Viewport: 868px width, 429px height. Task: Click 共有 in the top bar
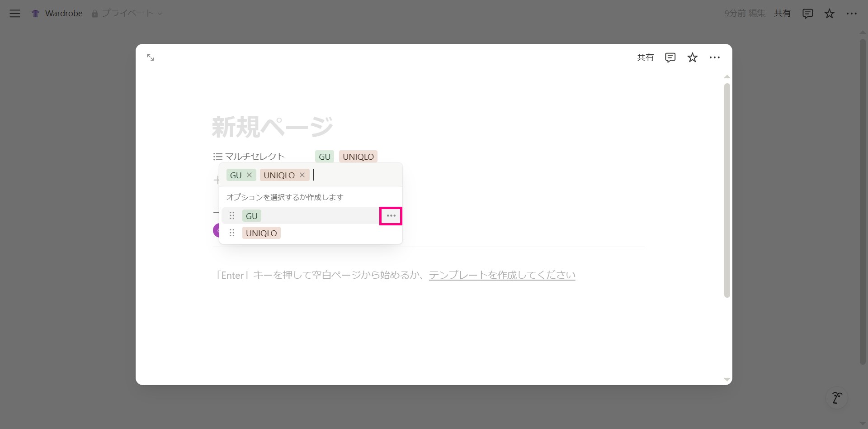[782, 14]
